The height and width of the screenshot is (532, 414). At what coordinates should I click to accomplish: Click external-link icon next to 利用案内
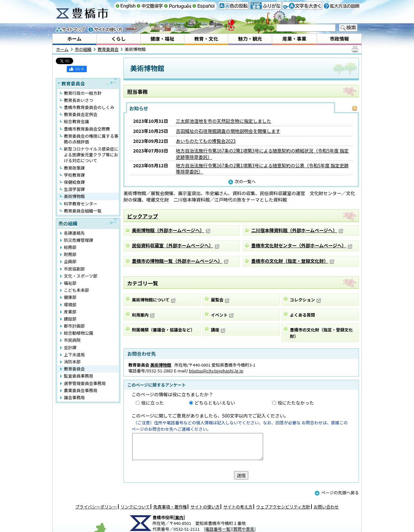(152, 315)
